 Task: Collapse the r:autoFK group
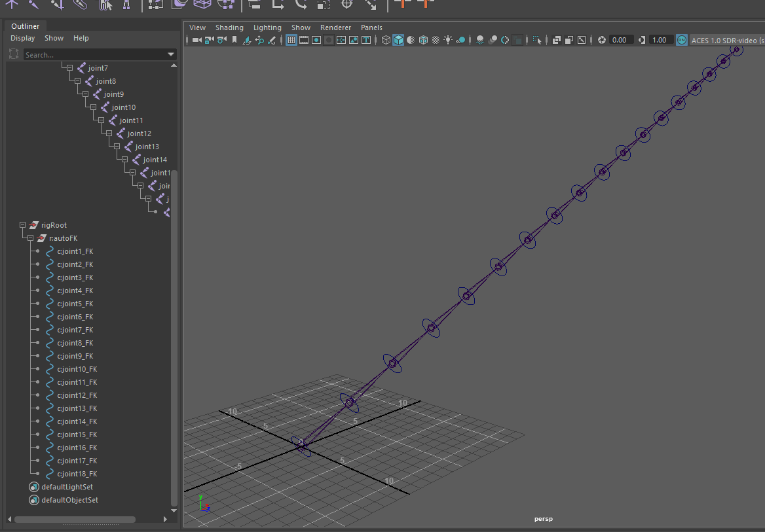[31, 238]
